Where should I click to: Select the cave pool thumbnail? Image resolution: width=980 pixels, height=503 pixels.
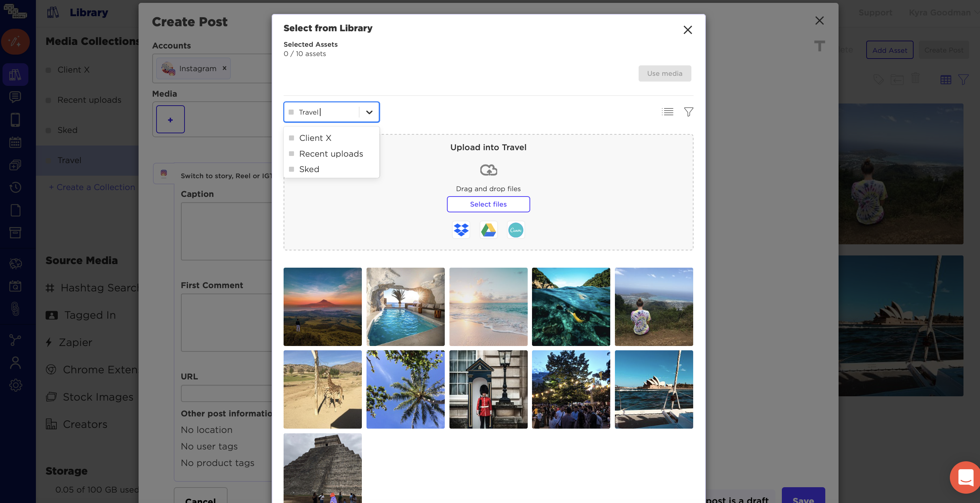[x=406, y=307]
